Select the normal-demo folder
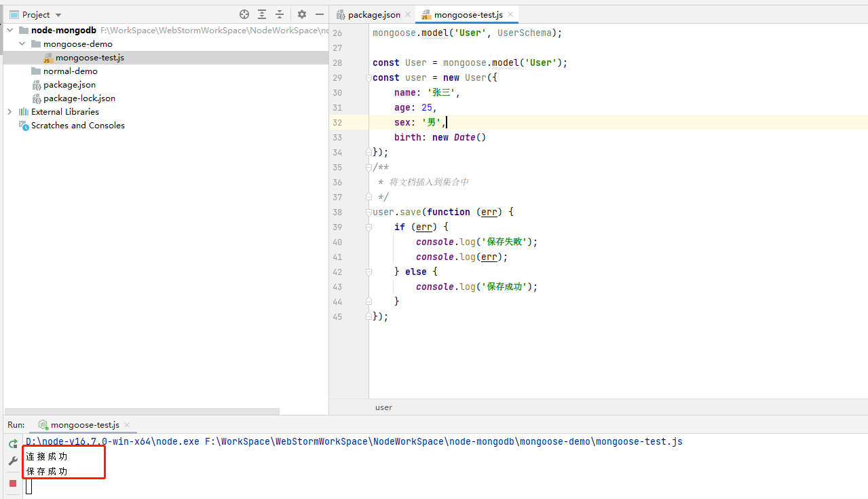The height and width of the screenshot is (499, 868). (x=70, y=71)
